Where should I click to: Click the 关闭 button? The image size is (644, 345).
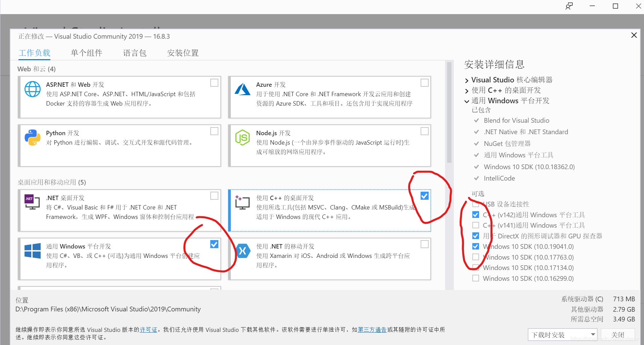(x=618, y=335)
